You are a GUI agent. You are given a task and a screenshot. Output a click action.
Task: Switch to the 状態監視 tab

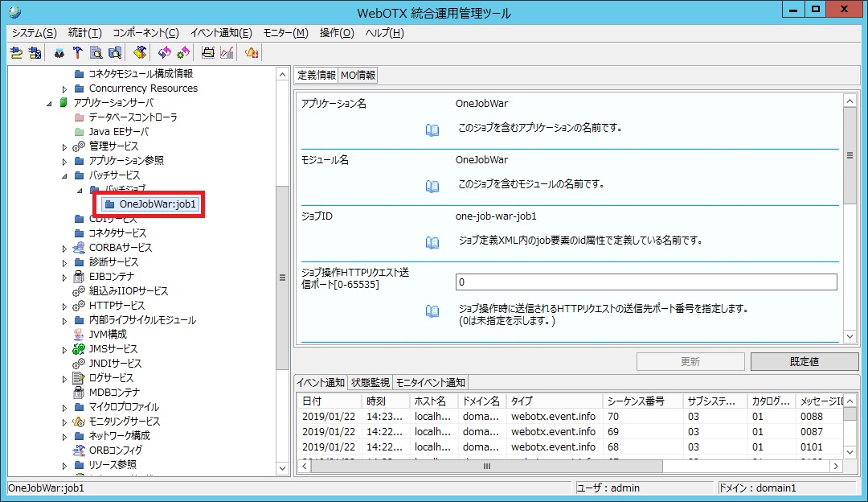pyautogui.click(x=370, y=382)
